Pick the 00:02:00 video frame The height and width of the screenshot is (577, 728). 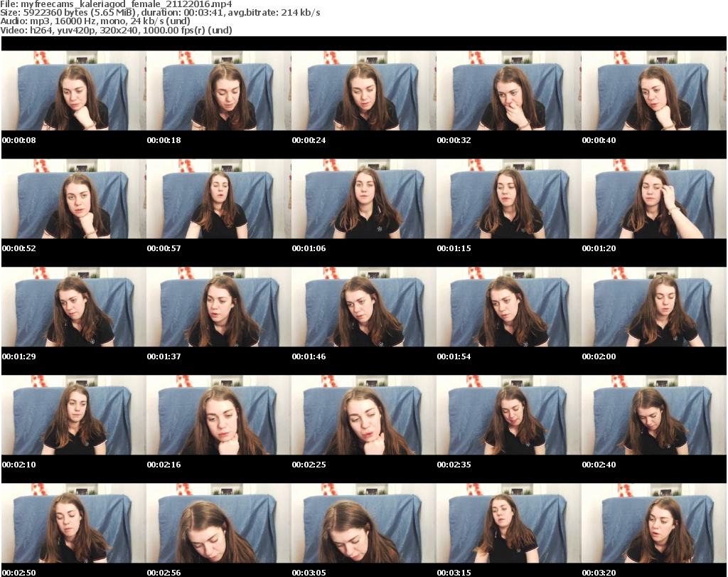(654, 307)
